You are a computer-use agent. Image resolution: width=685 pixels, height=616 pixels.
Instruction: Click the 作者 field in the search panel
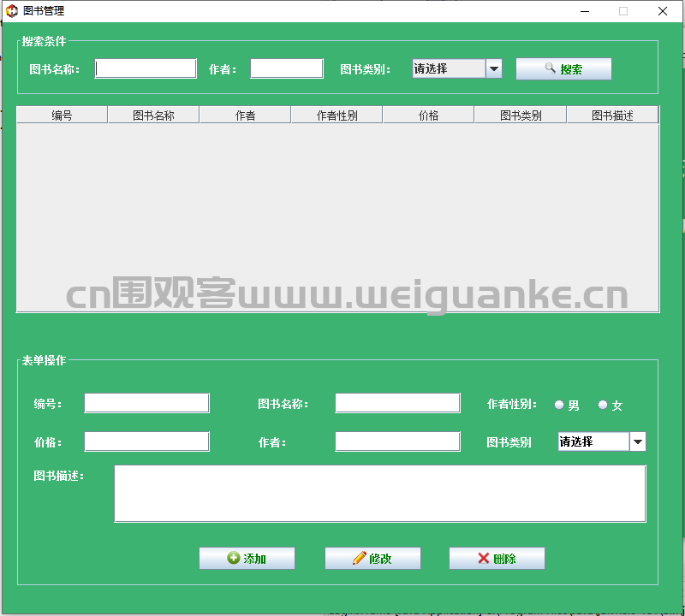pos(287,68)
